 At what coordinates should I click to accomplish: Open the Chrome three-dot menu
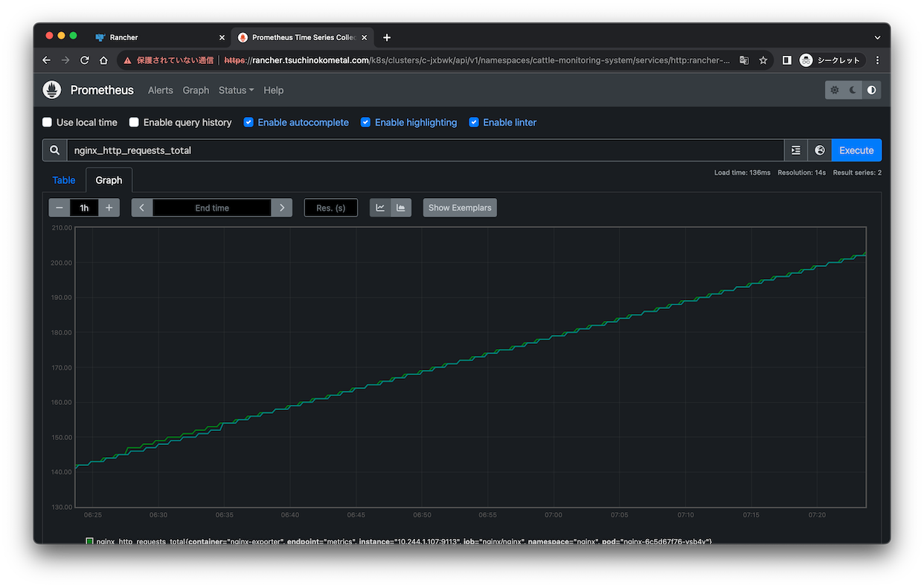coord(877,60)
